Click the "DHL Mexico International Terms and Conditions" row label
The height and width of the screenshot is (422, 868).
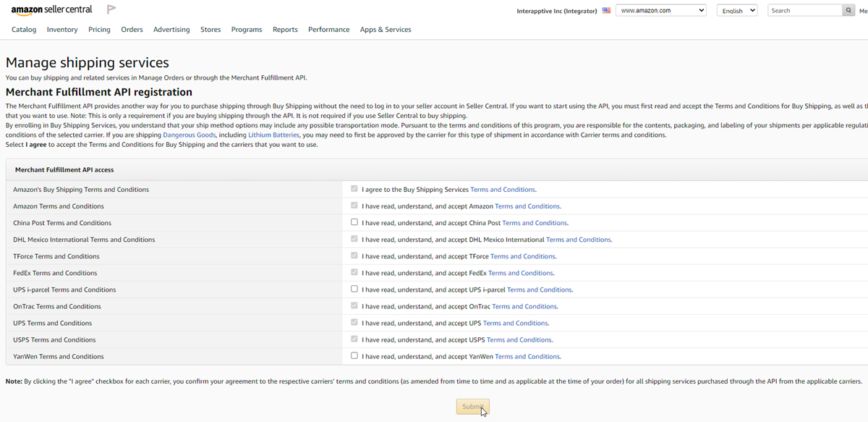point(84,240)
